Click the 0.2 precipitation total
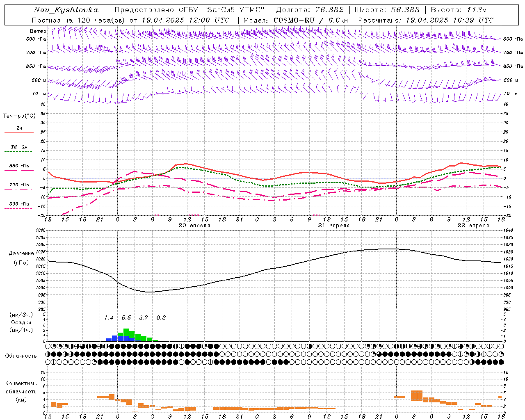This screenshot has width=525, height=420. point(161,317)
